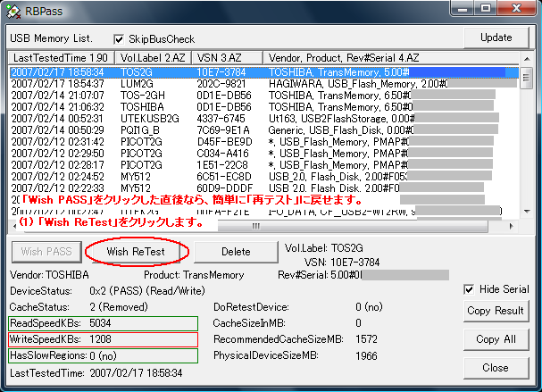The height and width of the screenshot is (392, 542).
Task: Click the Delete button
Action: (x=236, y=252)
